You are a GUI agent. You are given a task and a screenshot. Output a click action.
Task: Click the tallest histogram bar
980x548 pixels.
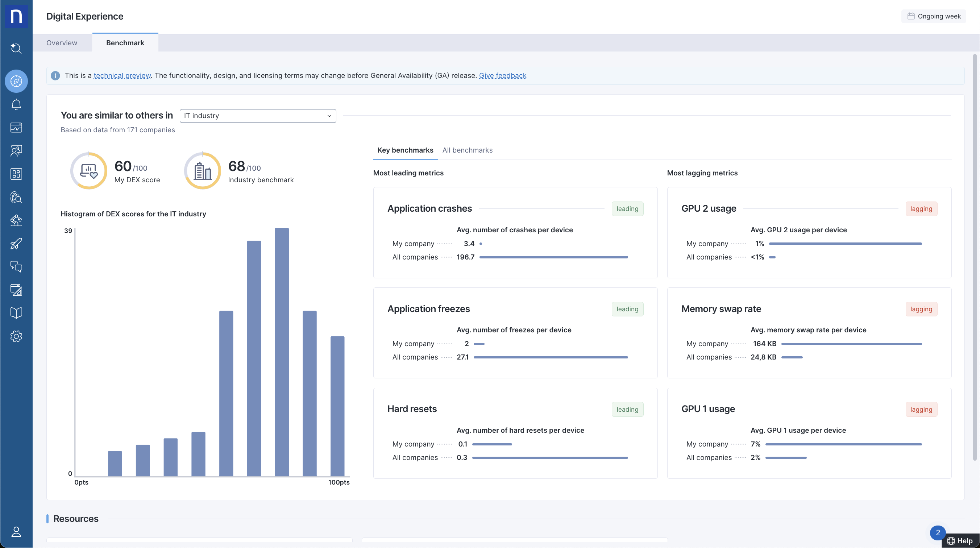tap(282, 352)
